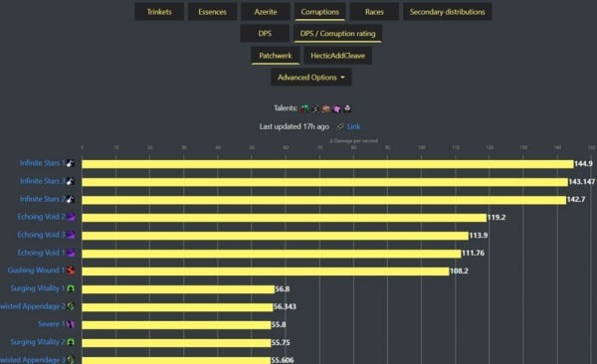The image size is (597, 364).
Task: Click the chain link icon beside Link
Action: tap(340, 126)
